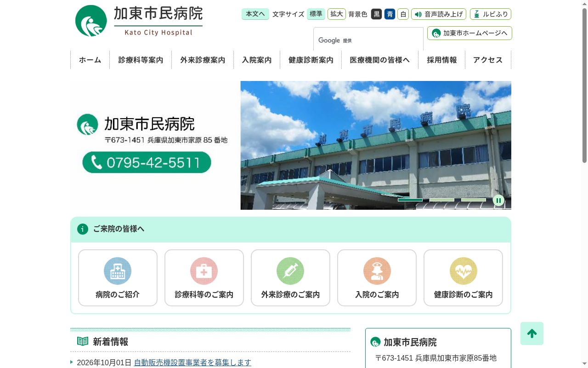
Task: Show the second slideshow image indicator
Action: tap(442, 200)
